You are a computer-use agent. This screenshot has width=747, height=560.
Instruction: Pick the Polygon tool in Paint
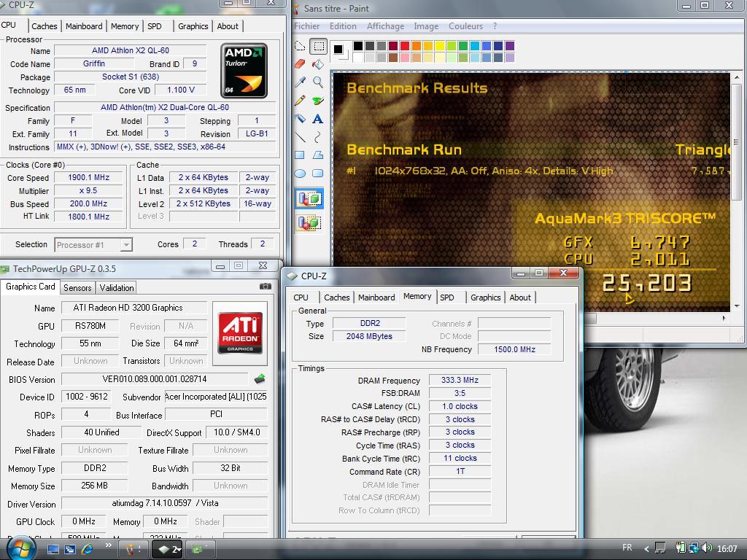pos(318,155)
